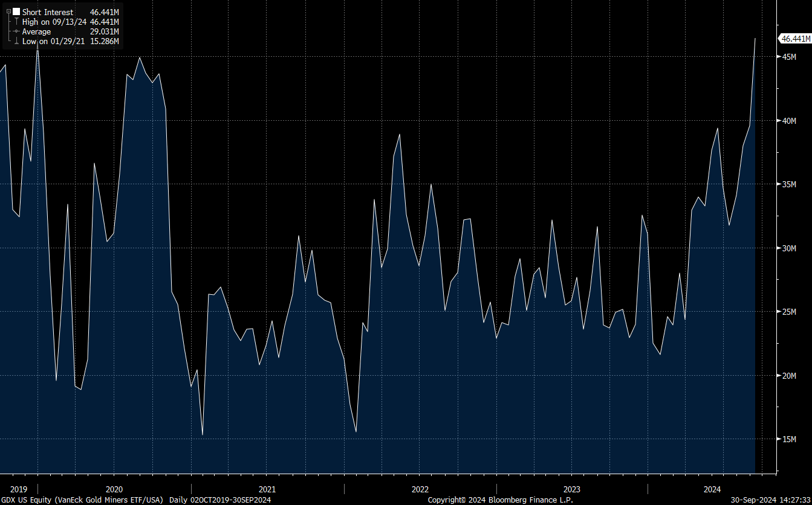The width and height of the screenshot is (812, 505).
Task: Click the 15M label on the y-axis
Action: coord(787,439)
